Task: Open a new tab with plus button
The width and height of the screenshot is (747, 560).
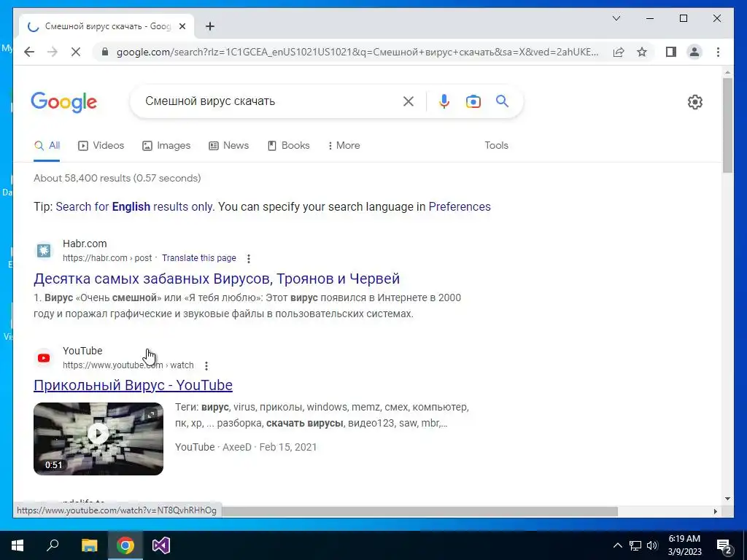Action: (210, 26)
